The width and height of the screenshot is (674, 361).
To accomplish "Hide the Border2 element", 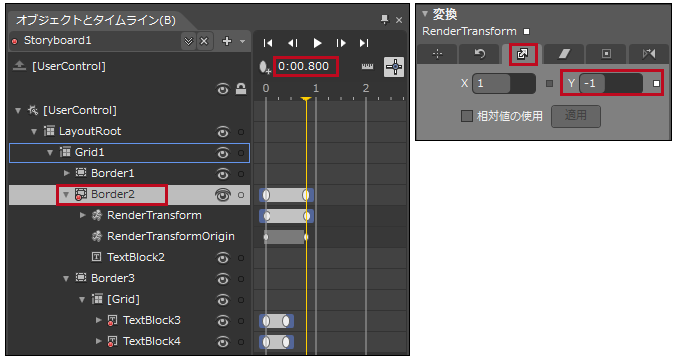I will coord(222,195).
